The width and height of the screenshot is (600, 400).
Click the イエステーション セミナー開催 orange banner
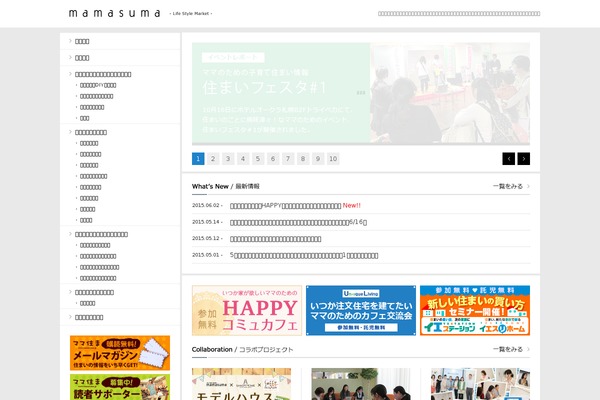pyautogui.click(x=475, y=310)
